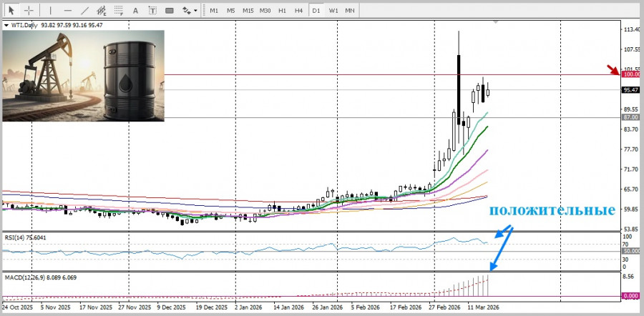The width and height of the screenshot is (644, 316).
Task: Toggle the D1 daily timeframe
Action: (316, 11)
